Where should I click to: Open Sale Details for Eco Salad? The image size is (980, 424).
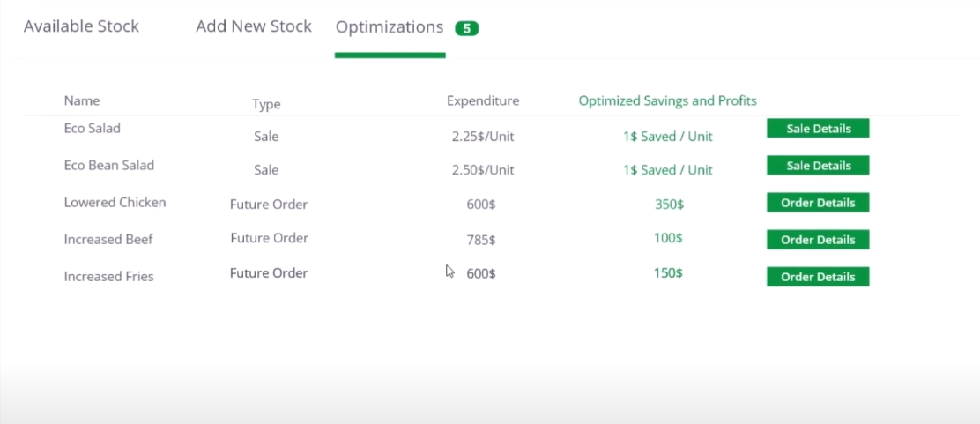[818, 129]
